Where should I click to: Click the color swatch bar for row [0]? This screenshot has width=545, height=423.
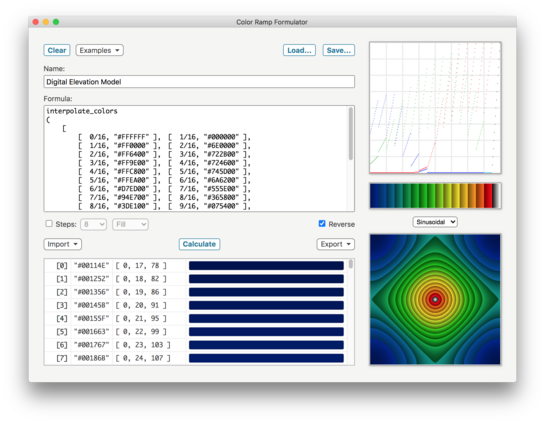coord(266,266)
